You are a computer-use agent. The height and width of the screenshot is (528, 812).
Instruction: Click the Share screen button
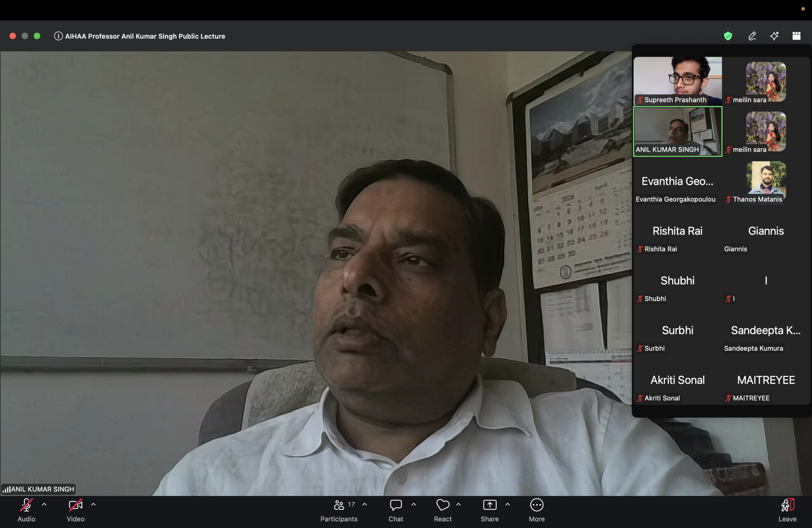(490, 510)
